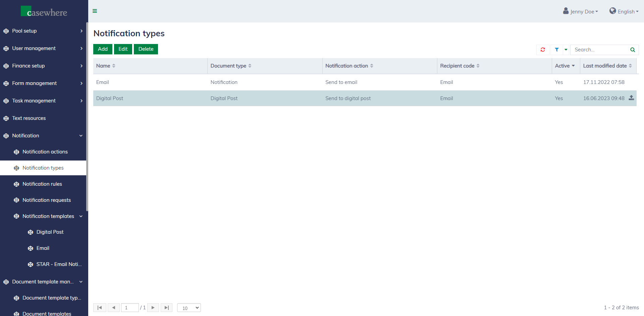Click the sidebar vertical scrollbar
This screenshot has height=316, width=644.
tap(87, 118)
